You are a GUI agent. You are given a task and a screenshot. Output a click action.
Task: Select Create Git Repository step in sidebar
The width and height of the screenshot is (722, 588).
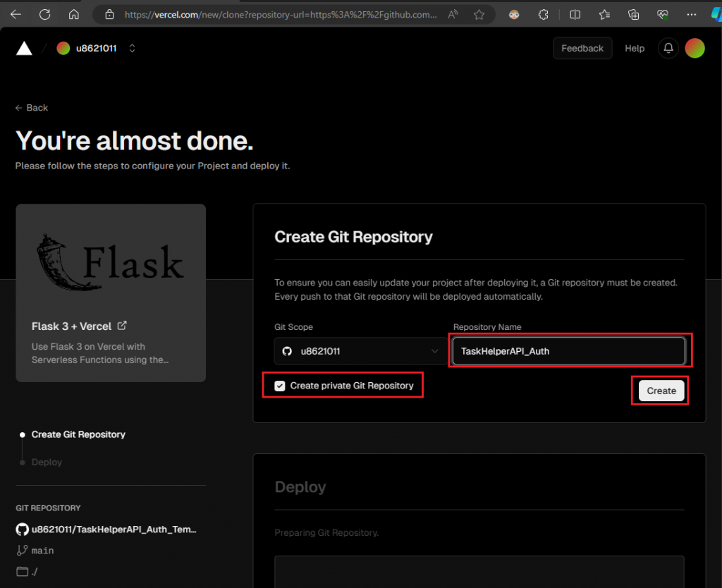(x=78, y=435)
